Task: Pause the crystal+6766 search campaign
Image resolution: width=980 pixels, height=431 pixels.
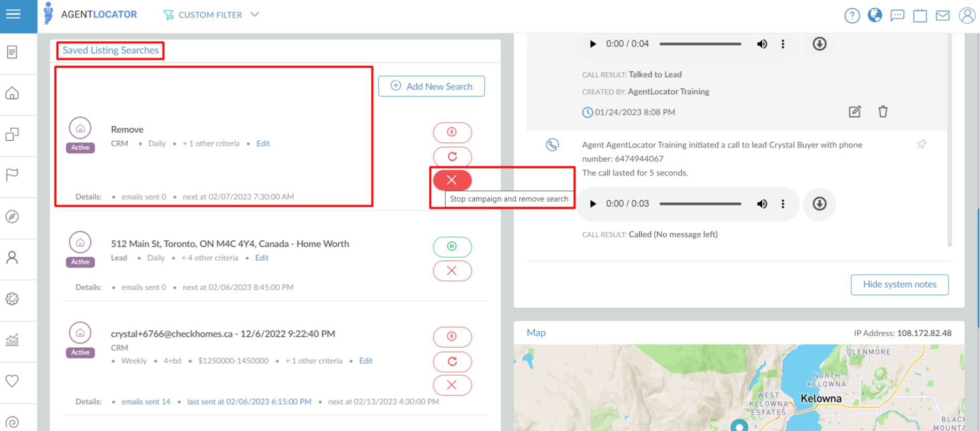Action: (452, 336)
